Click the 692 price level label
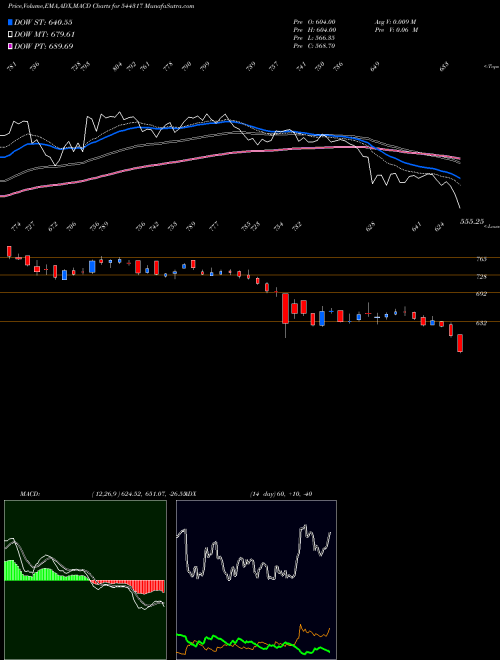This screenshot has width=500, height=660. click(x=481, y=294)
